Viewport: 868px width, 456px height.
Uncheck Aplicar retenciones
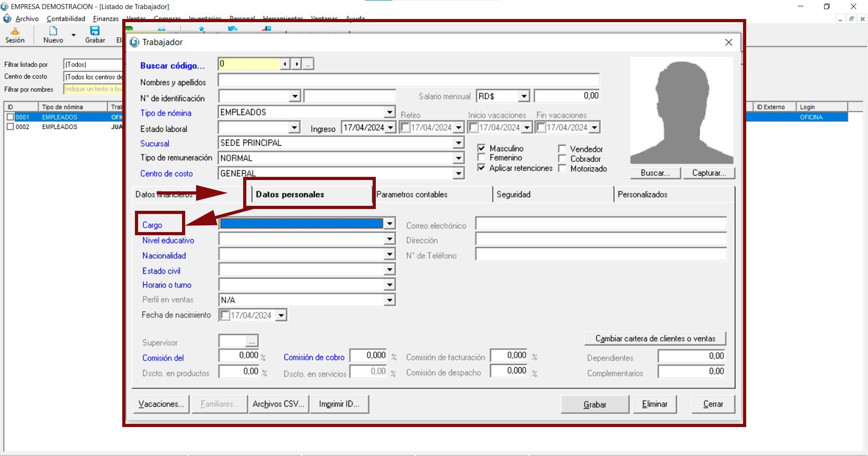(x=482, y=168)
